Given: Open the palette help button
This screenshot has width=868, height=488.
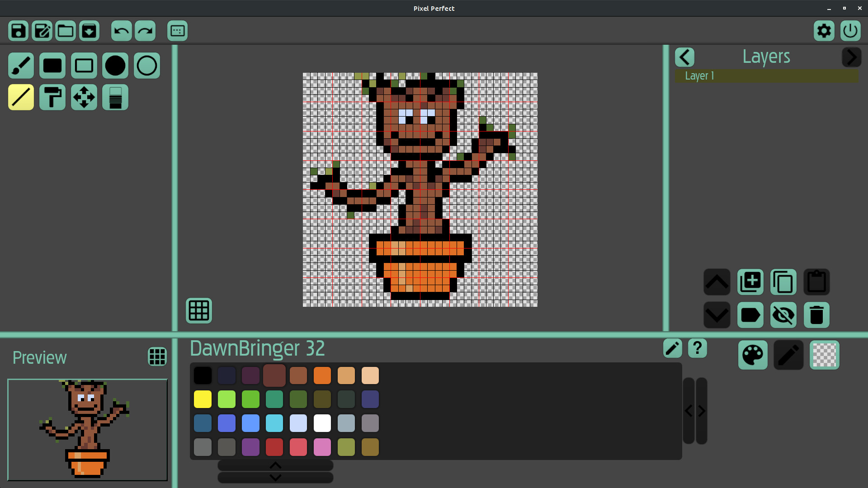Looking at the screenshot, I should (x=697, y=348).
